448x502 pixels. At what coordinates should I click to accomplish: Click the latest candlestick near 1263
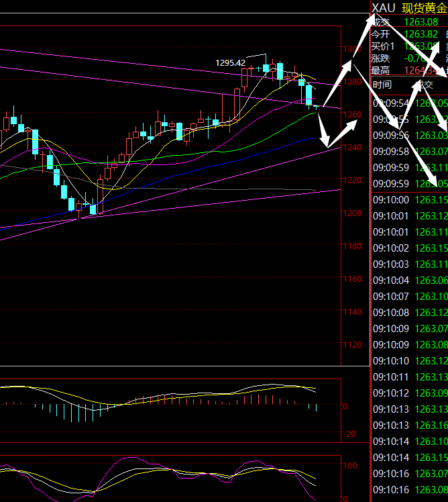317,106
